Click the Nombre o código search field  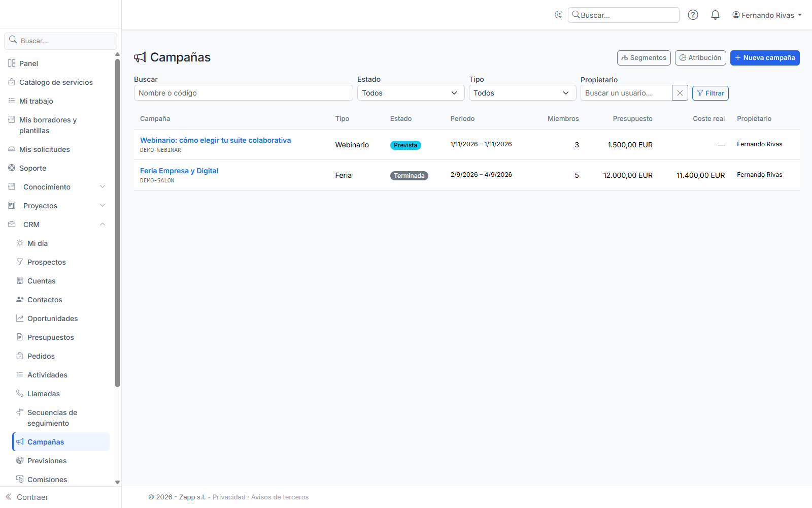(244, 93)
